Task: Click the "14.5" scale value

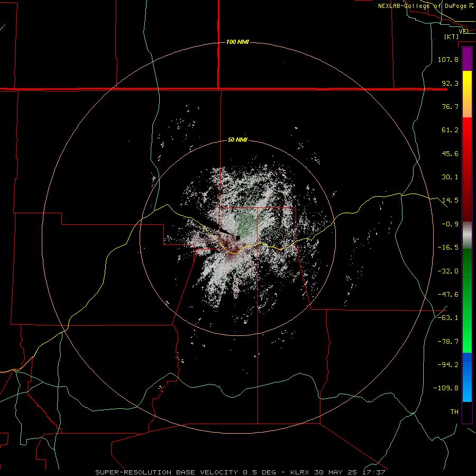Action: pyautogui.click(x=450, y=200)
